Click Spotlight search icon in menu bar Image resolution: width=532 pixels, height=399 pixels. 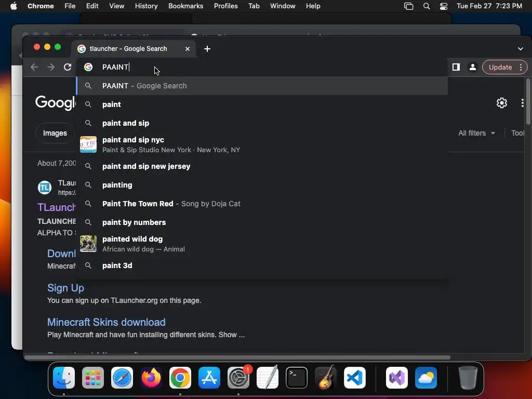427,6
